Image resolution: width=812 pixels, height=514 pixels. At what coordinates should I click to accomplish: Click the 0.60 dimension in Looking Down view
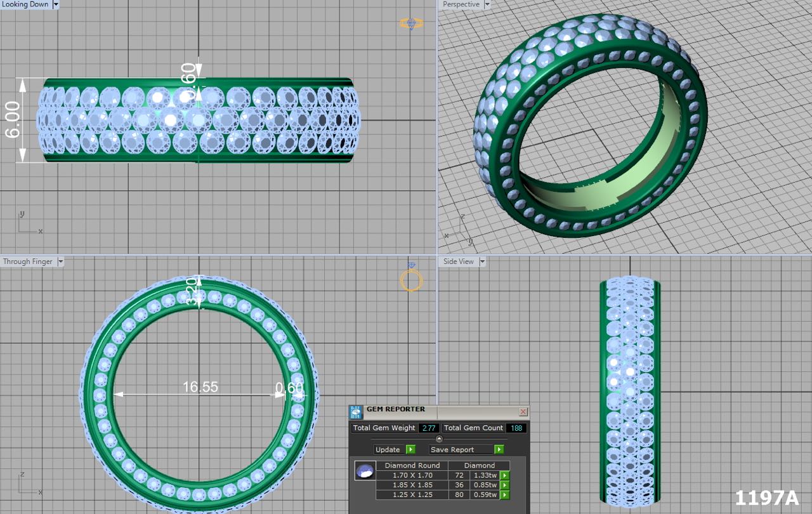tap(187, 82)
